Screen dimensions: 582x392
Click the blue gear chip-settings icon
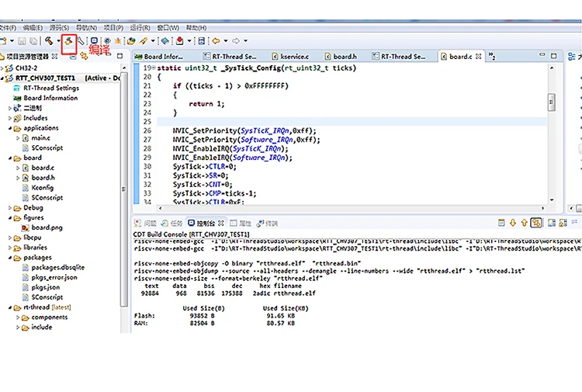(x=107, y=41)
